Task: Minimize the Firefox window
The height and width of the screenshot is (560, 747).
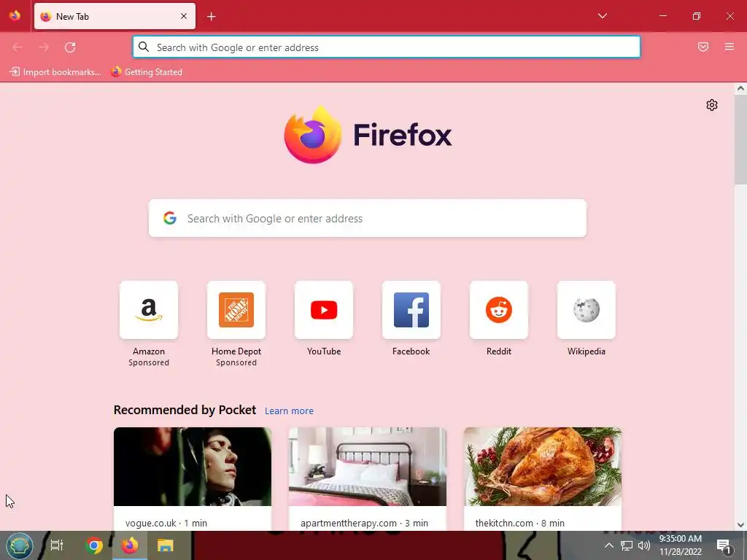Action: click(662, 16)
